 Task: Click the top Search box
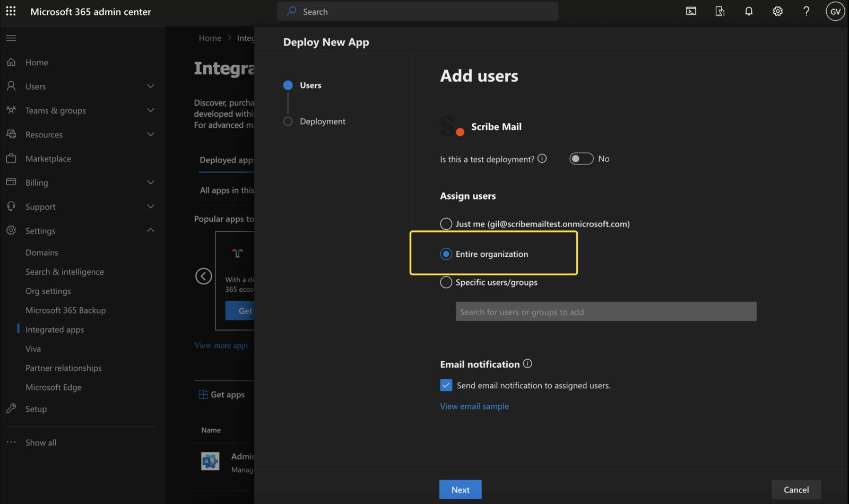(x=418, y=11)
